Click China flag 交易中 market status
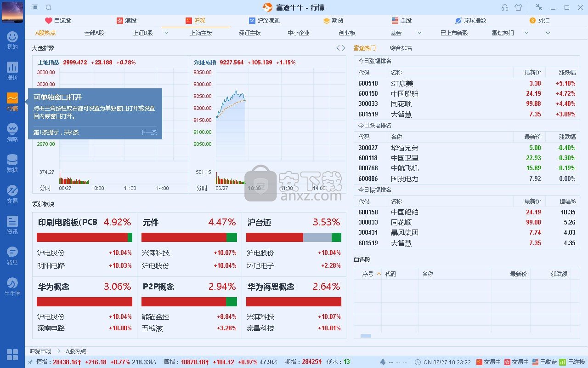This screenshot has width=588, height=368. [488, 362]
